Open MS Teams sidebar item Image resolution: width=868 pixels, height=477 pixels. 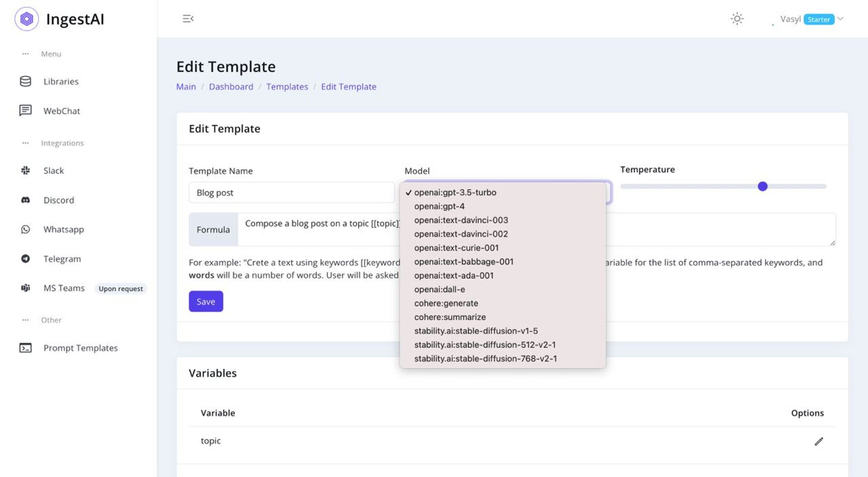click(x=64, y=288)
